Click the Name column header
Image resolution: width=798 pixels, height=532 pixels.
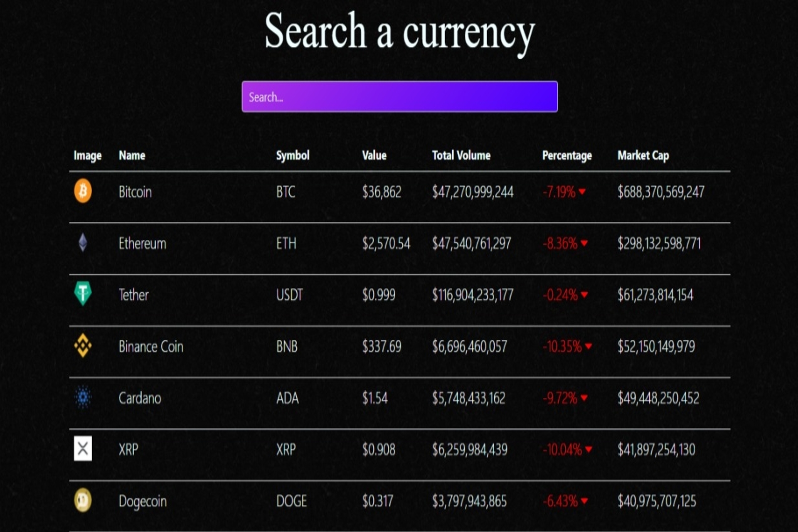[132, 155]
